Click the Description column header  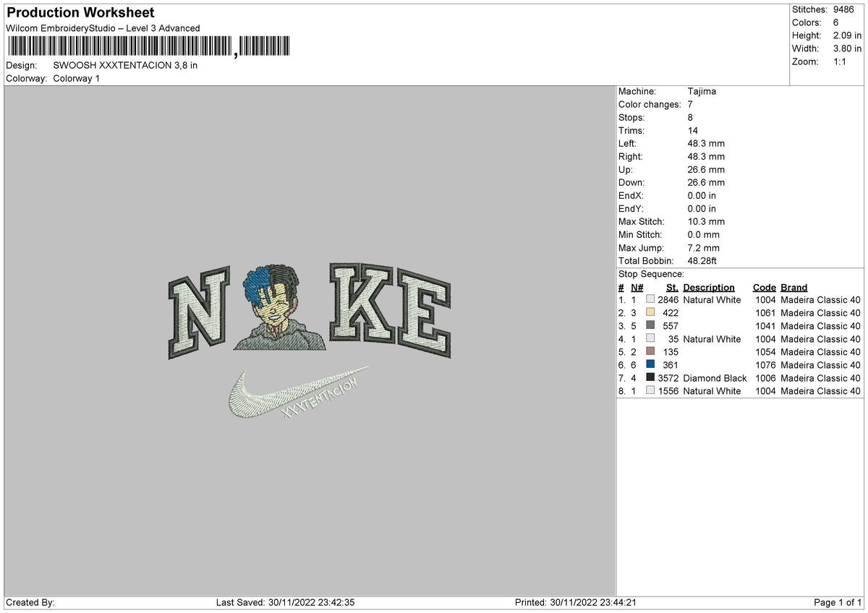708,287
